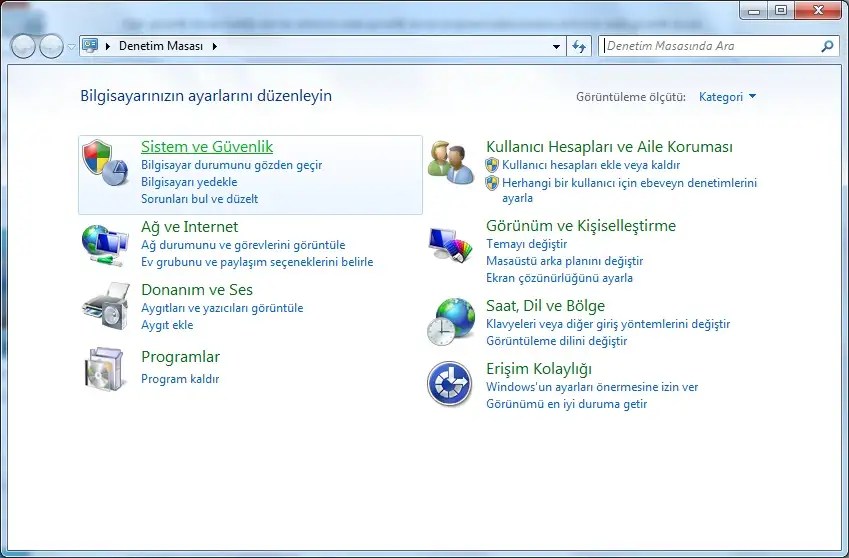The width and height of the screenshot is (849, 558).
Task: Open the address bar history dropdown arrow
Action: pos(556,47)
